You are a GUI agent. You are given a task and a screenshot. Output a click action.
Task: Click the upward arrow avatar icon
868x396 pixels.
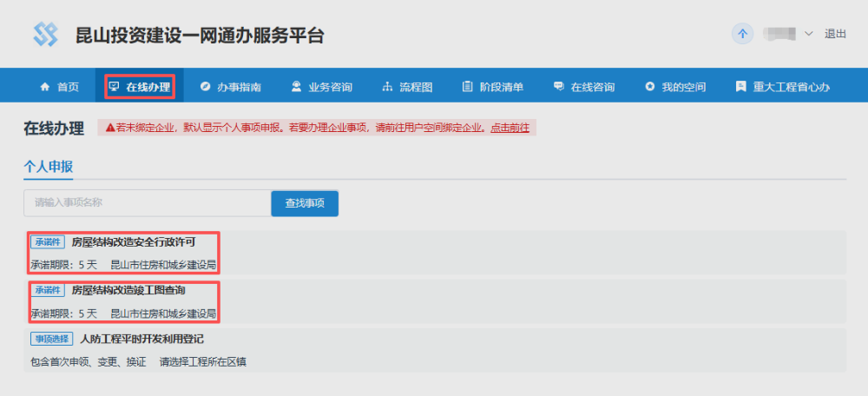(x=742, y=34)
